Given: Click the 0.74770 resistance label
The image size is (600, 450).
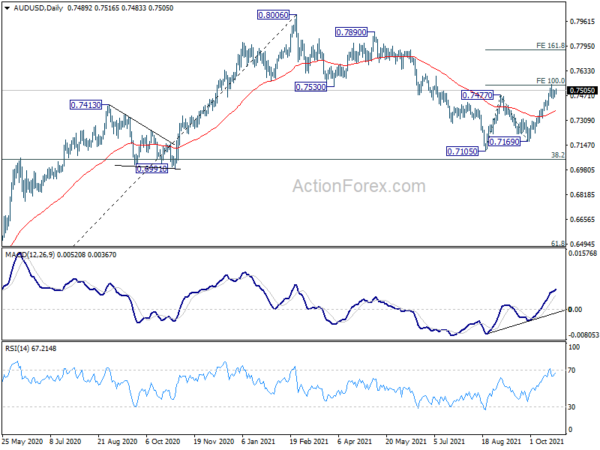Looking at the screenshot, I should [x=478, y=95].
